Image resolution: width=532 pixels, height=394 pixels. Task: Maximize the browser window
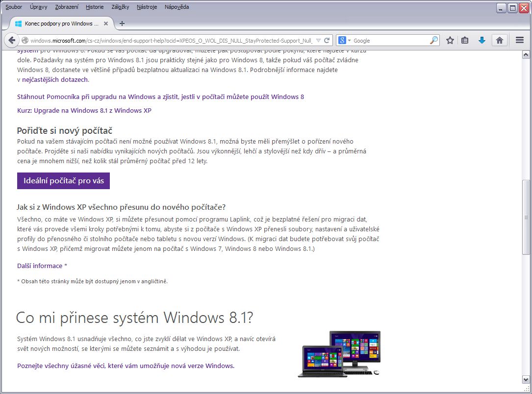[x=512, y=8]
